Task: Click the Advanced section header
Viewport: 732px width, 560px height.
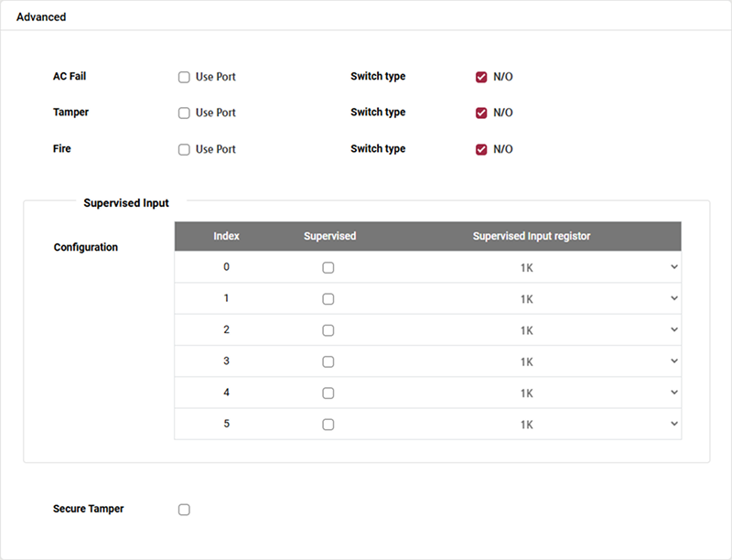Action: [41, 17]
